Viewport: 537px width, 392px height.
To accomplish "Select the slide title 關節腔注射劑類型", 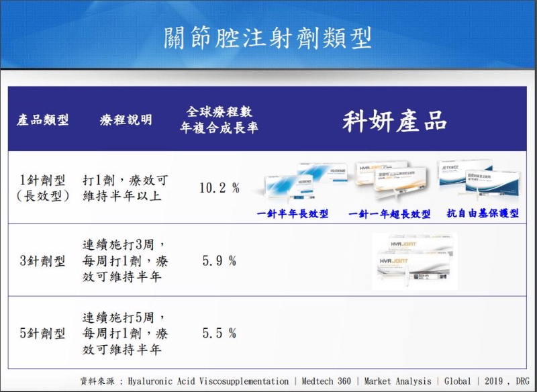I will [x=268, y=38].
